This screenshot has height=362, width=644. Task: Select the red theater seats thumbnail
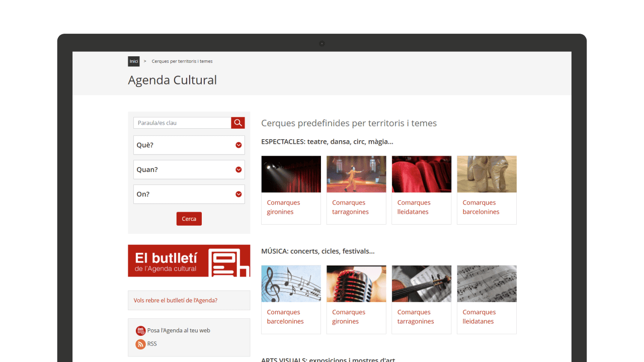(421, 174)
